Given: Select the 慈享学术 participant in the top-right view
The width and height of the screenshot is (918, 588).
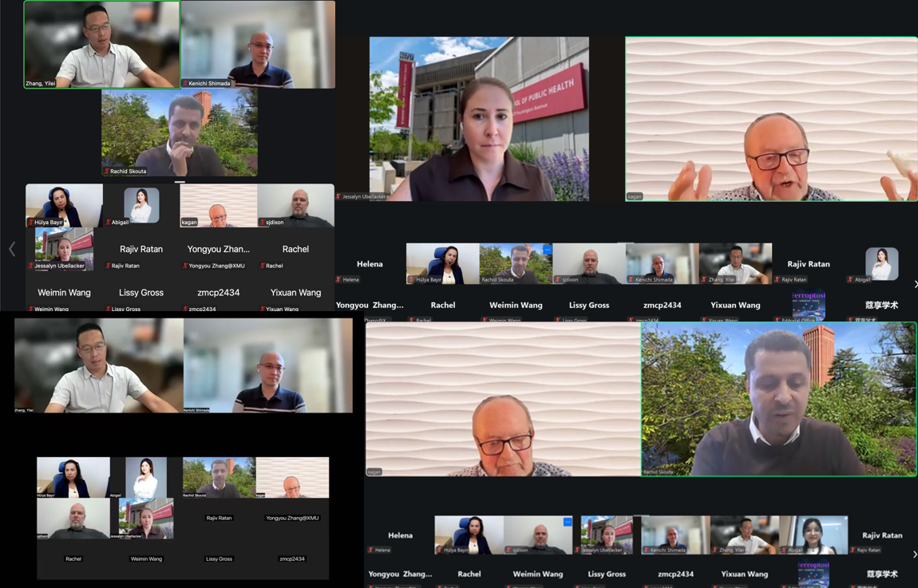Looking at the screenshot, I should click(882, 305).
